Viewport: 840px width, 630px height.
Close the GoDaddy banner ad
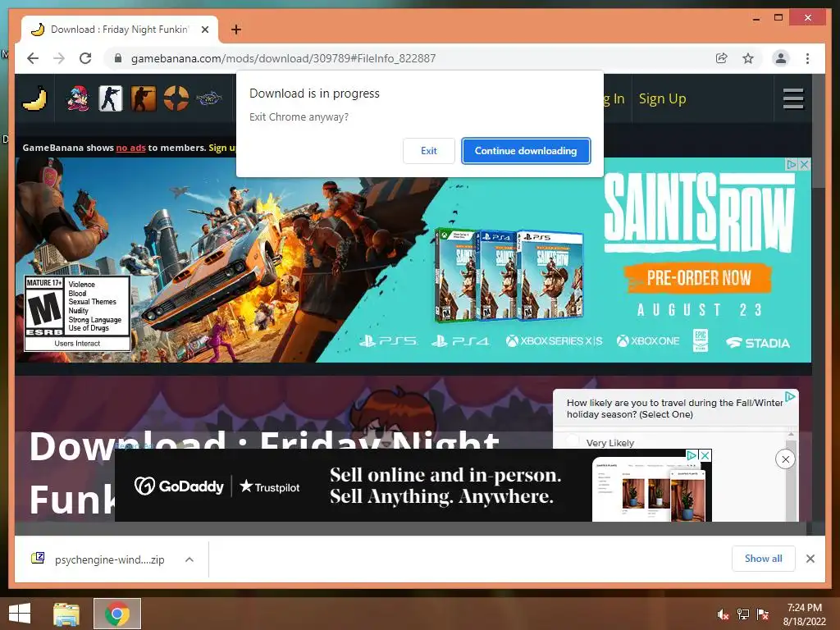(705, 455)
